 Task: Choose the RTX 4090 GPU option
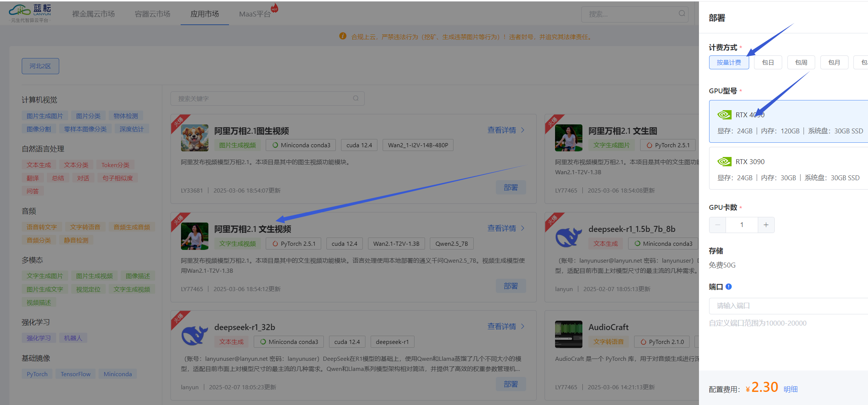click(789, 121)
